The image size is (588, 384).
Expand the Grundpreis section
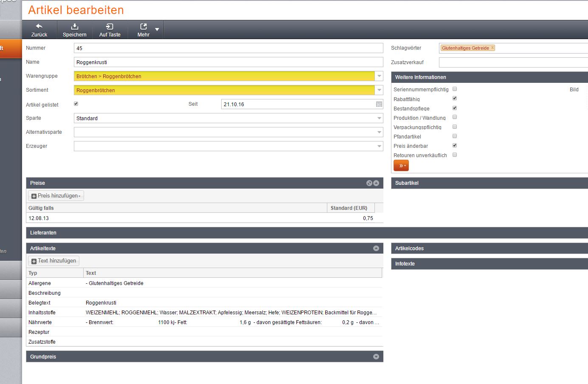coord(376,357)
